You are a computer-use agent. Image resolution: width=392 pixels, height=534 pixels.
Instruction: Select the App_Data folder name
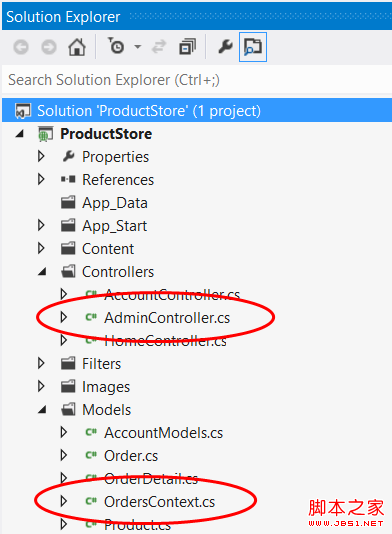[x=115, y=203]
